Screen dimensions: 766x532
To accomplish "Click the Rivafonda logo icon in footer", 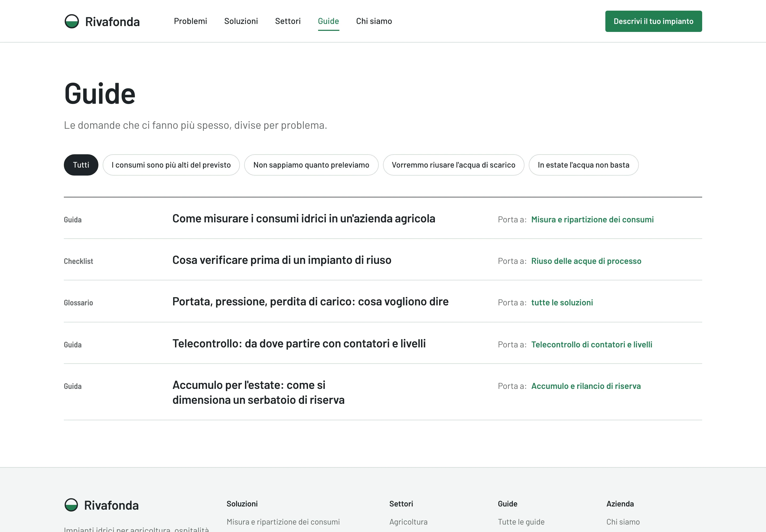I will [71, 505].
